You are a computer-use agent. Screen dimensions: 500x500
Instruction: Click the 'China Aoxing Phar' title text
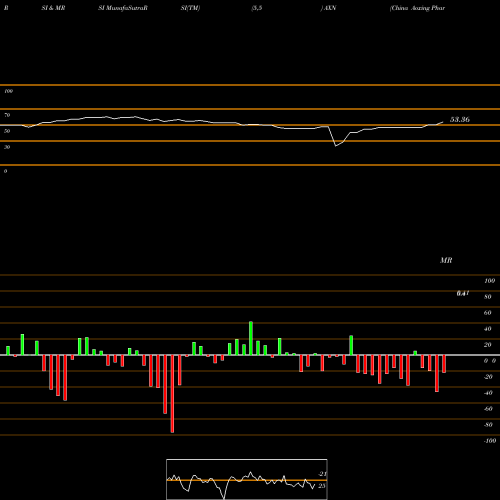click(x=417, y=8)
